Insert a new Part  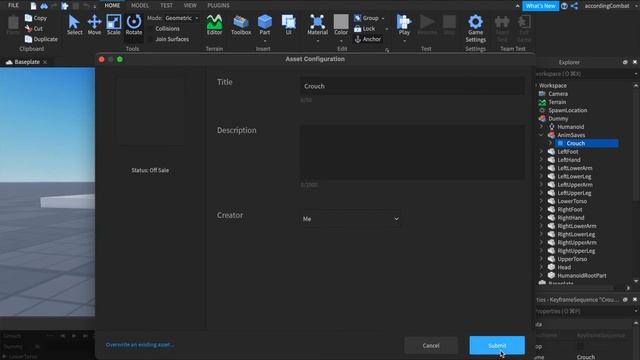tap(264, 24)
